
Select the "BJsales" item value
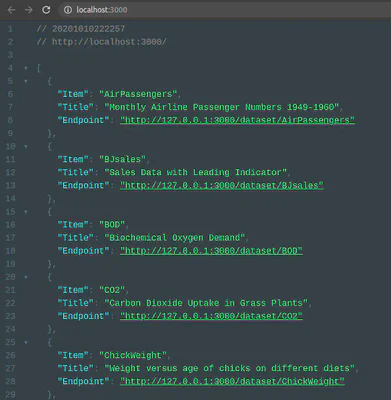pos(122,159)
